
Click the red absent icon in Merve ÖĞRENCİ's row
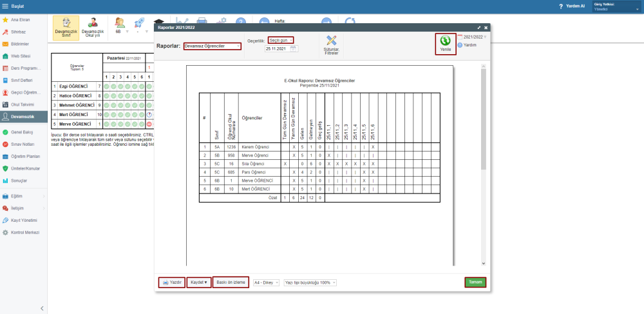pyautogui.click(x=149, y=124)
